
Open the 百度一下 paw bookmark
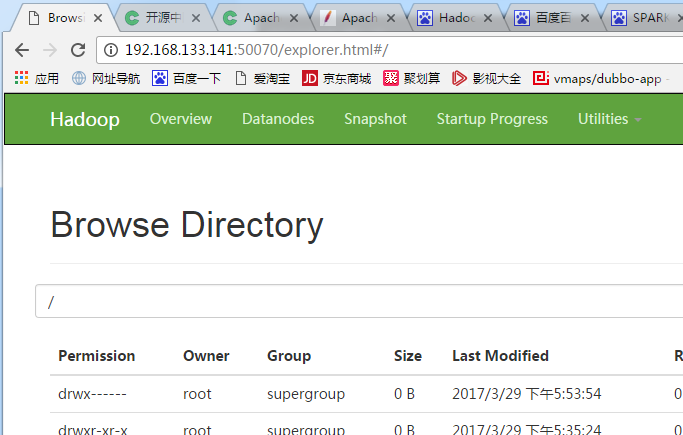click(x=186, y=78)
